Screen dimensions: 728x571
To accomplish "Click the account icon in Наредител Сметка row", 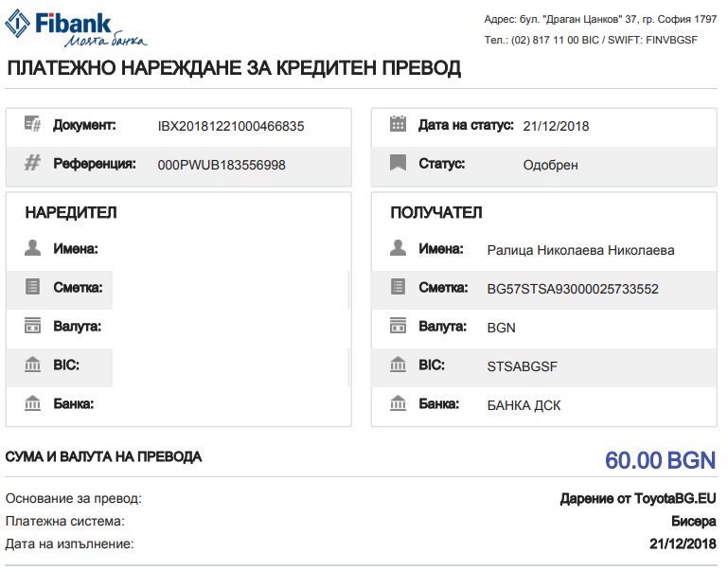I will (33, 288).
